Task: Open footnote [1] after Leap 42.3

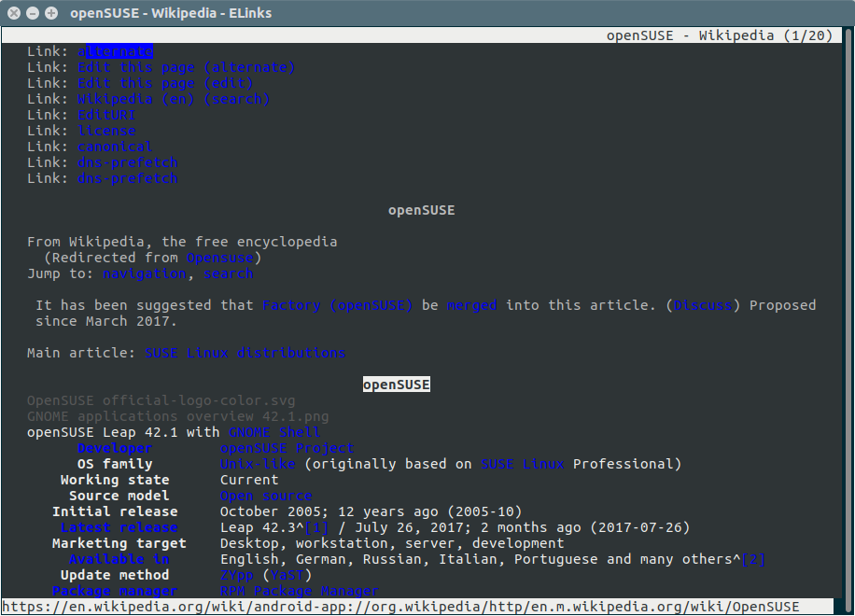Action: [316, 527]
